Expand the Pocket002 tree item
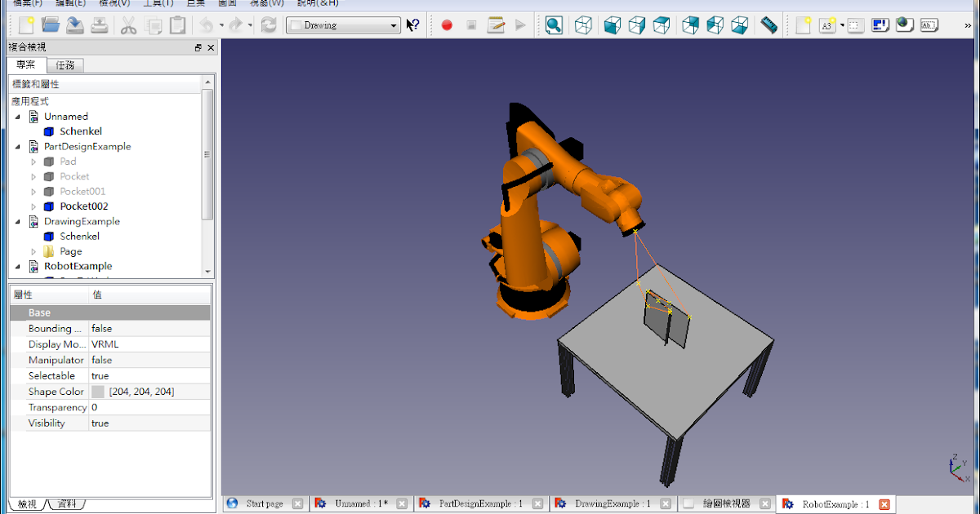Image resolution: width=980 pixels, height=514 pixels. coord(33,206)
